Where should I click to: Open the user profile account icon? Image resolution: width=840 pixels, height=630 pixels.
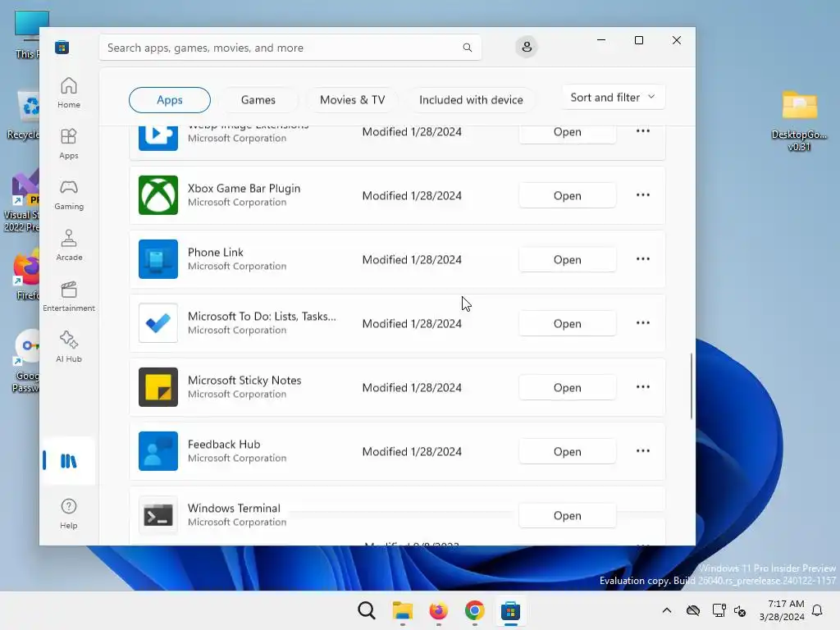527,47
